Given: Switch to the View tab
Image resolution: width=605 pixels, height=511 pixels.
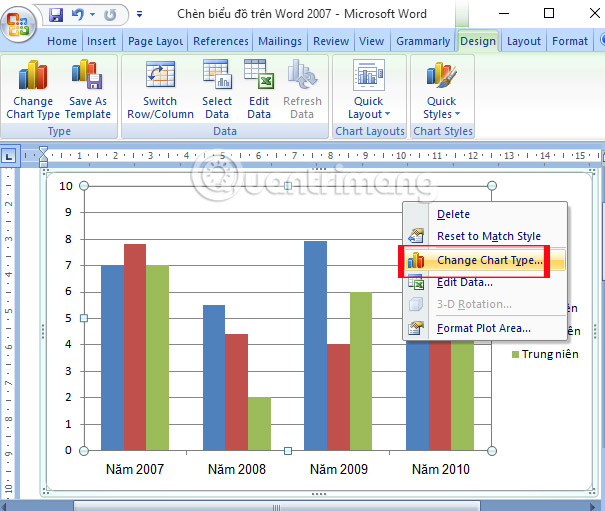Looking at the screenshot, I should pyautogui.click(x=371, y=41).
